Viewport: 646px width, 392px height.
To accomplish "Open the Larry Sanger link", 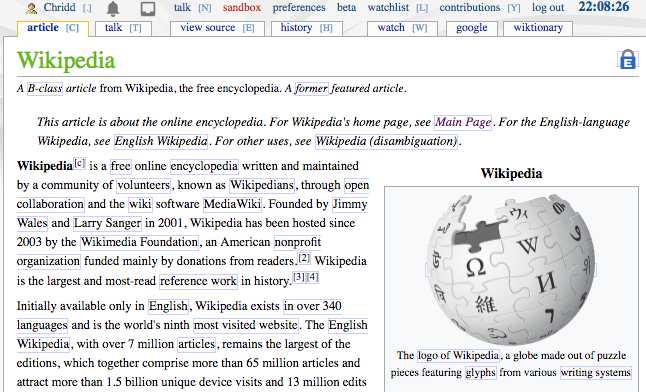I will [x=107, y=223].
